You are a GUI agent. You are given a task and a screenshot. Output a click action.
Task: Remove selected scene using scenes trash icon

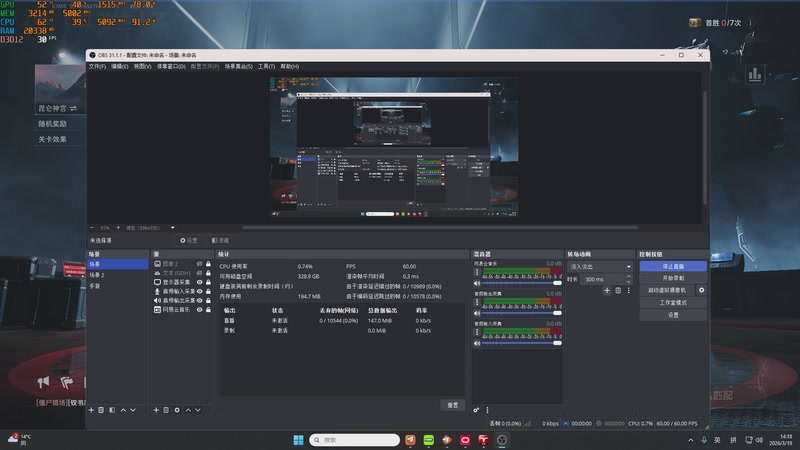[101, 410]
